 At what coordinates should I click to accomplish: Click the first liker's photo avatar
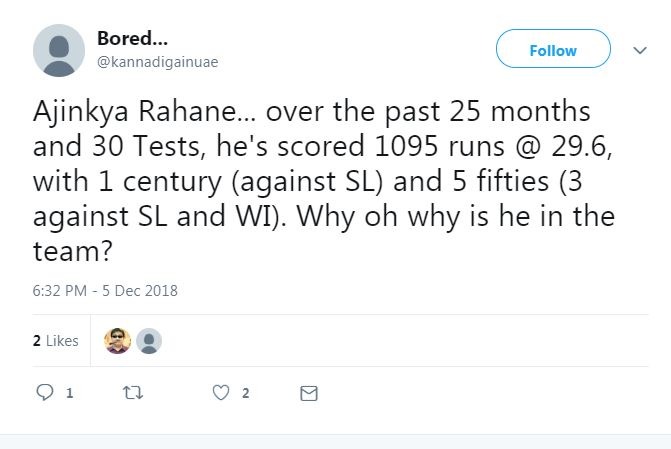(117, 341)
